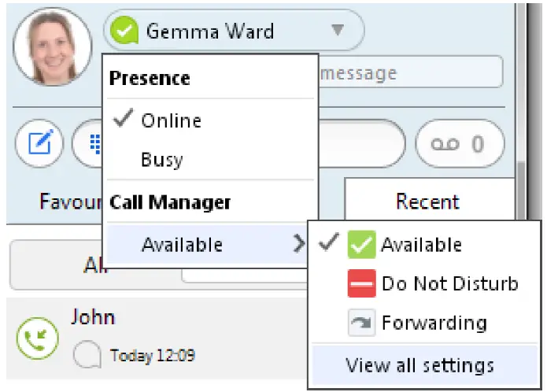547x392 pixels.
Task: Click the grey Forwarding arrow icon
Action: click(x=361, y=323)
